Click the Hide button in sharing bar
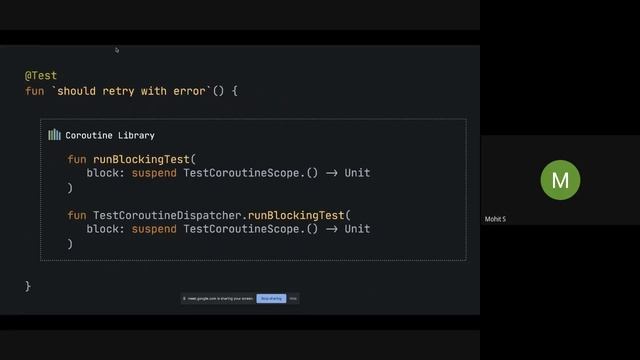The width and height of the screenshot is (640, 360). coord(293,298)
